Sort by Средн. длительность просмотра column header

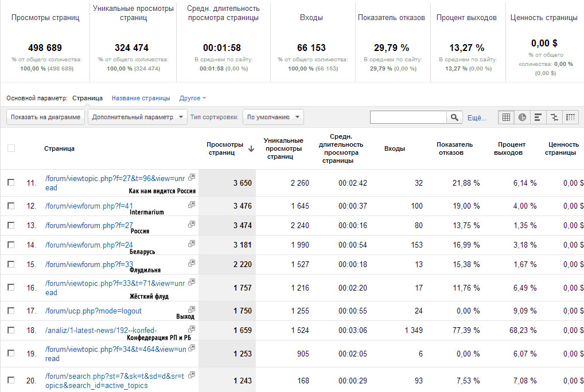point(341,148)
